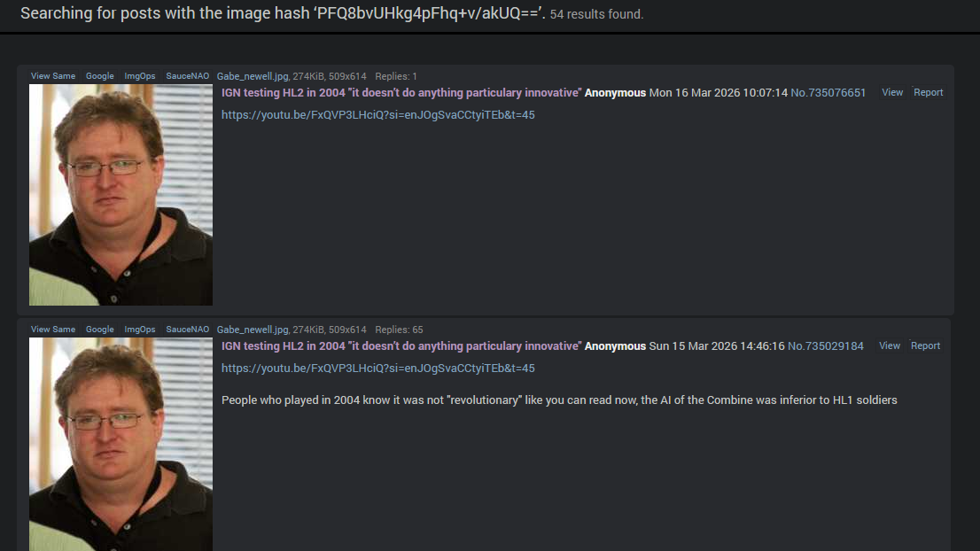Click View button for post No.735076651

pyautogui.click(x=892, y=92)
